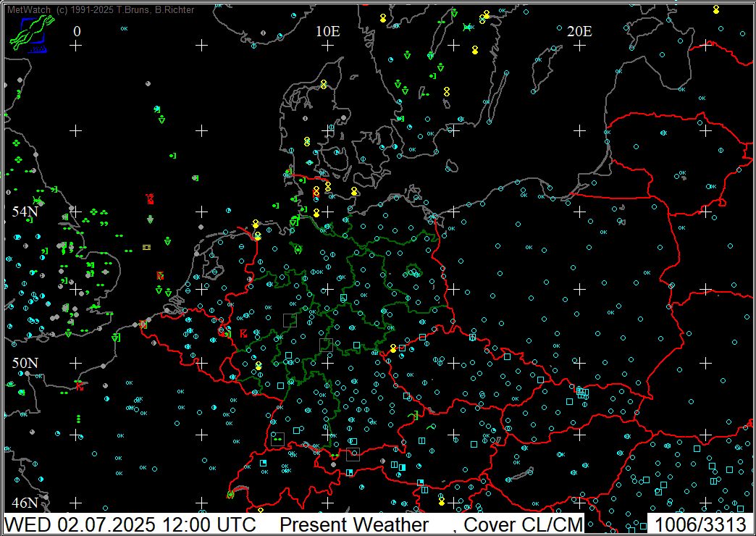Click the 'Present Weather' parameter label

pos(354,524)
